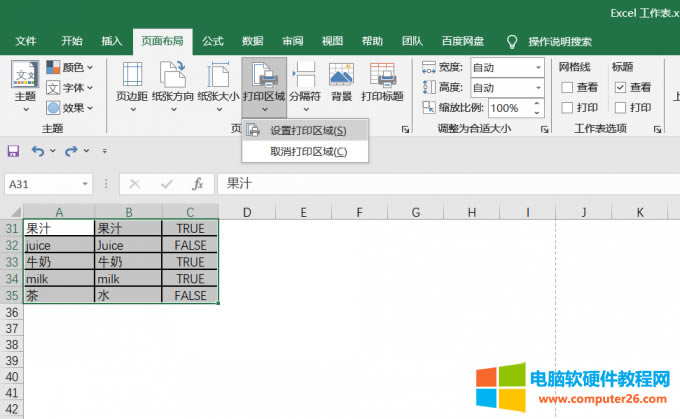The width and height of the screenshot is (680, 419).
Task: Choose 取消打印区域 menu entry
Action: tap(308, 152)
